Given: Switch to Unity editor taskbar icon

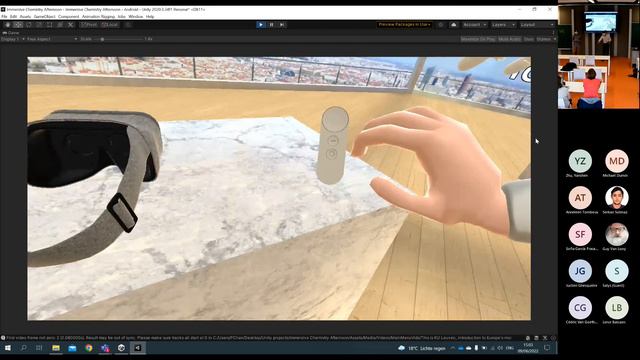Looking at the screenshot, I should click(138, 348).
